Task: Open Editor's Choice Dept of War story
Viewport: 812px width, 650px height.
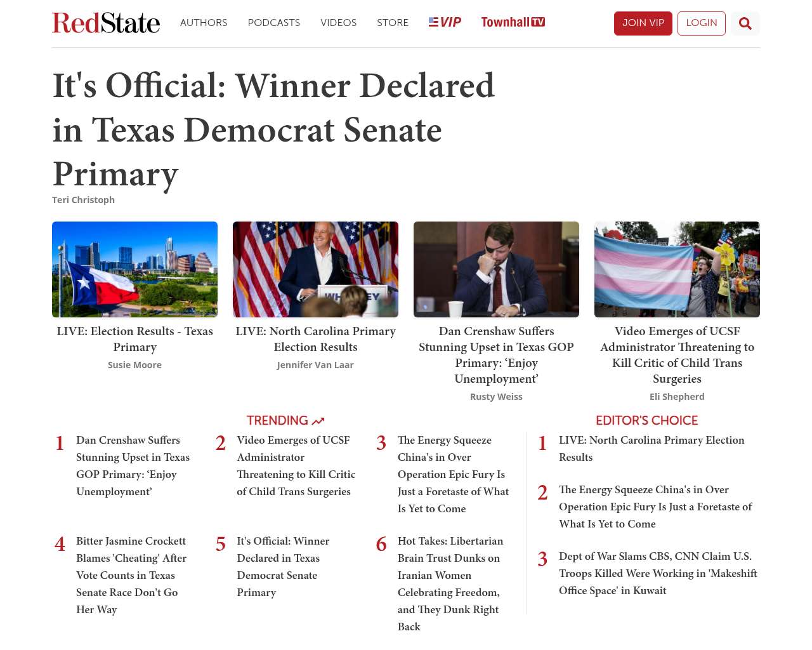Action: point(658,573)
